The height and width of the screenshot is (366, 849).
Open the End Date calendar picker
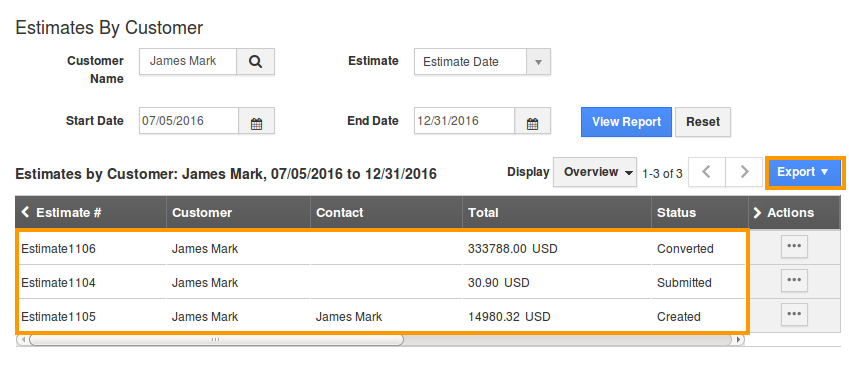click(x=532, y=121)
